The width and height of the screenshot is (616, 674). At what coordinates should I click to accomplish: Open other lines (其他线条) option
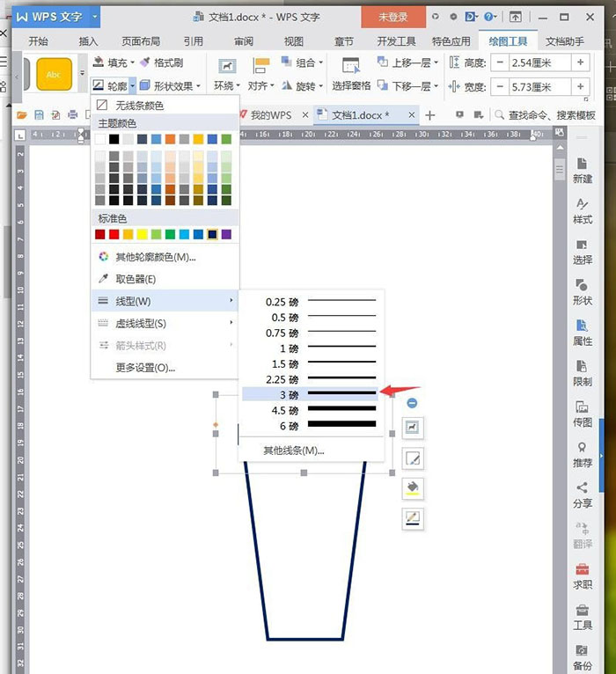294,451
